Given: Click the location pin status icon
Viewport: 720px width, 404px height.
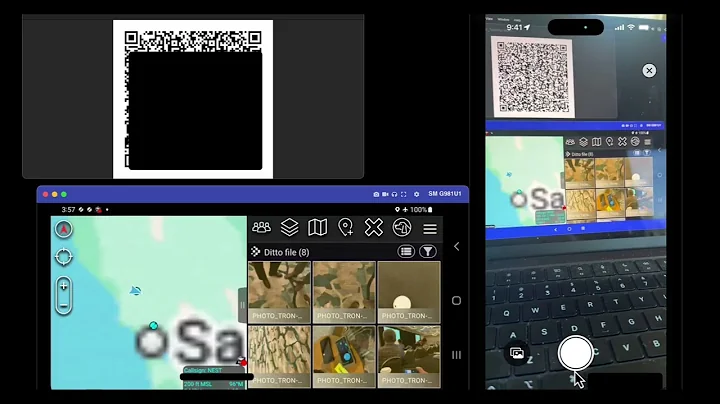Looking at the screenshot, I should (397, 209).
